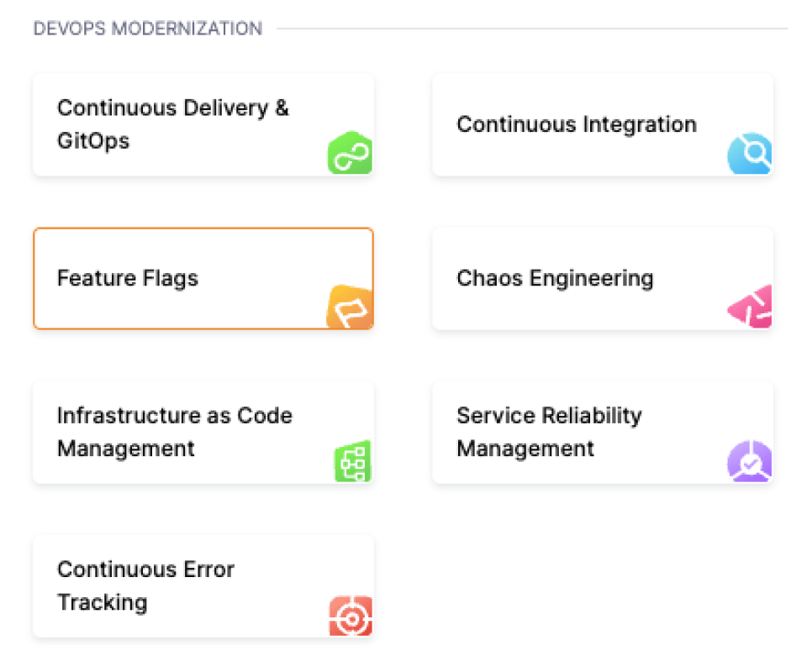Click divider line beside DevOps Modernization heading
The width and height of the screenshot is (807, 672).
(532, 29)
